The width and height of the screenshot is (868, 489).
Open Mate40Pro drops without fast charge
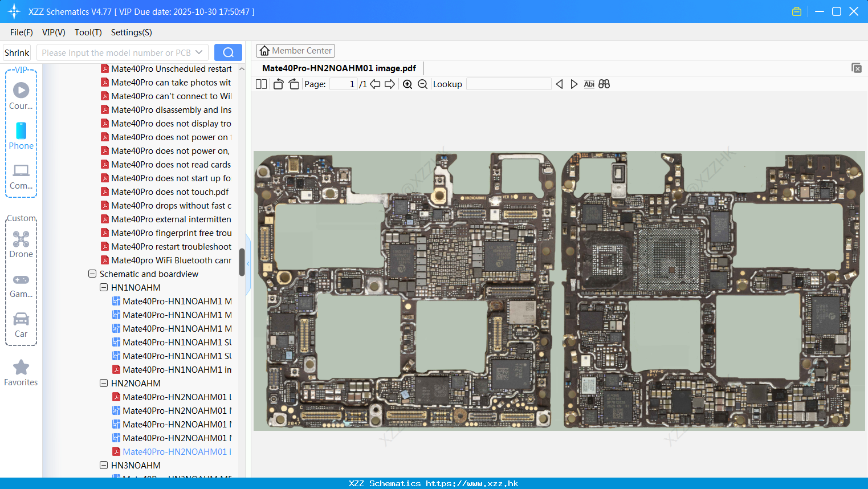166,205
